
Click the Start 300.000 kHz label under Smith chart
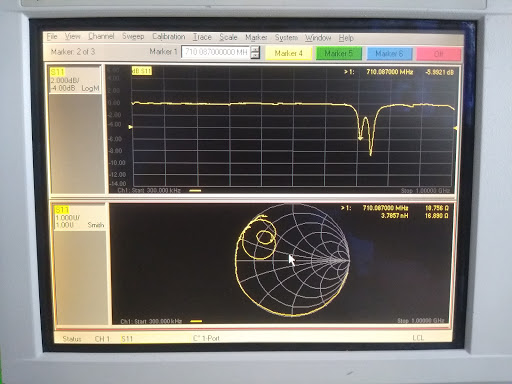158,321
